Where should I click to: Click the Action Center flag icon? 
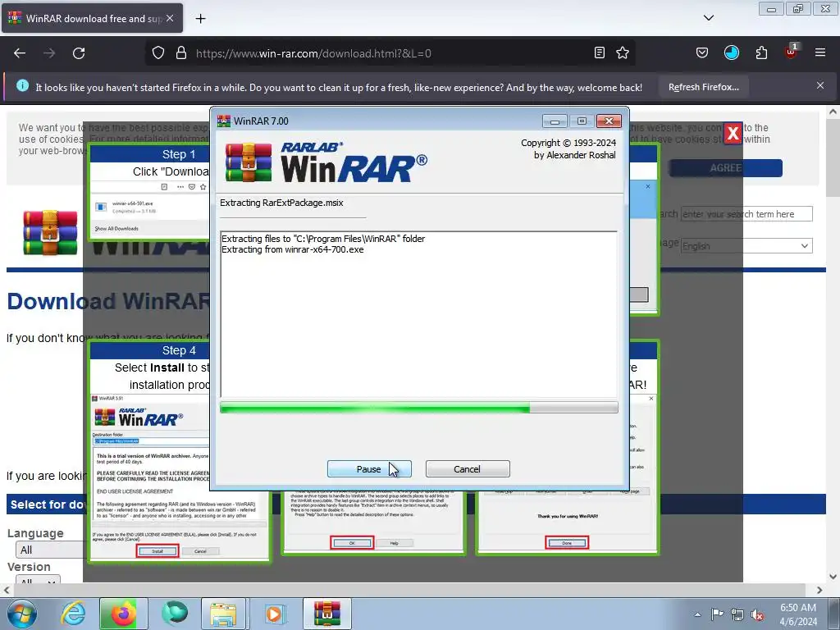(x=717, y=614)
